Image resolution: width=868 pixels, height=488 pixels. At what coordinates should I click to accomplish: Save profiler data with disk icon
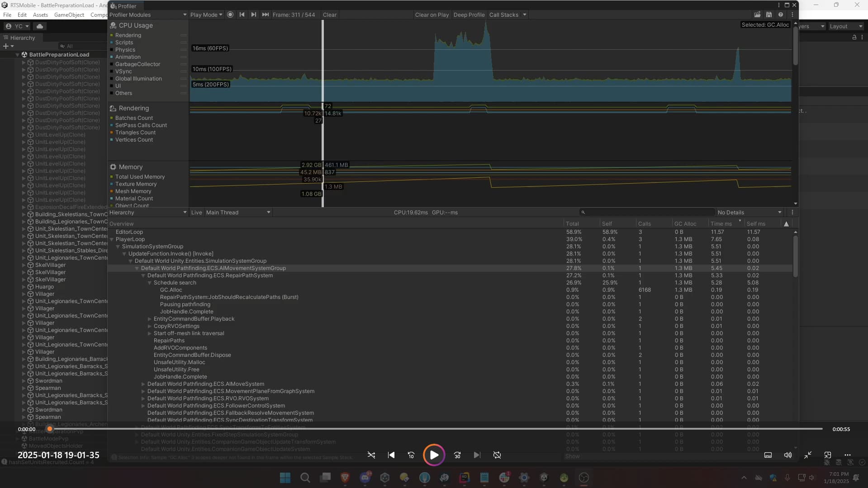point(768,14)
